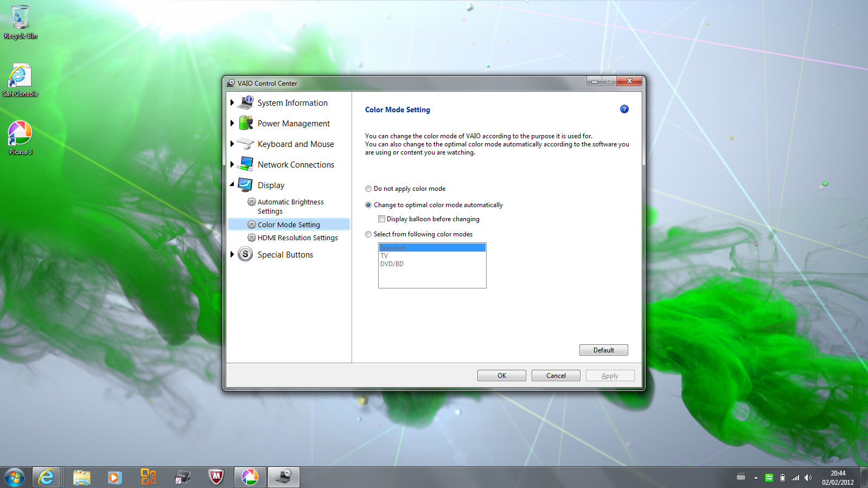Click the taskbar volume speaker icon

pos(808,478)
